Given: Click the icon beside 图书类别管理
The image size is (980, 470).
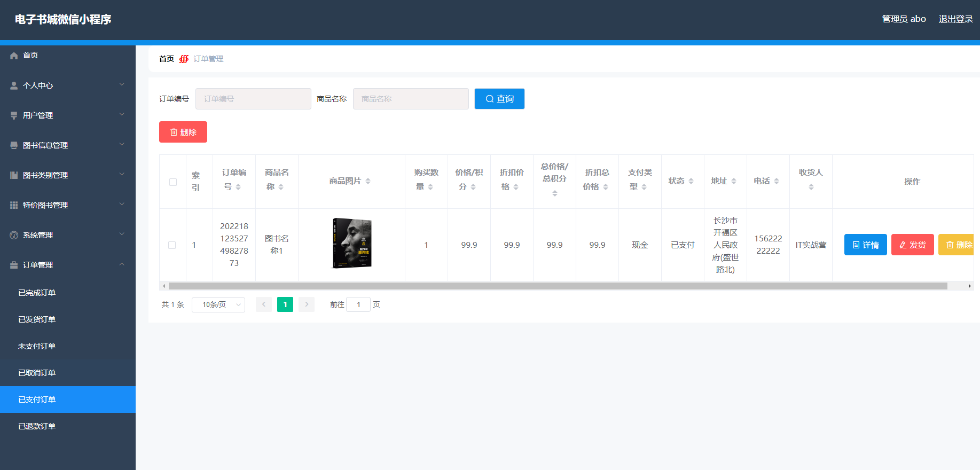Looking at the screenshot, I should 14,175.
